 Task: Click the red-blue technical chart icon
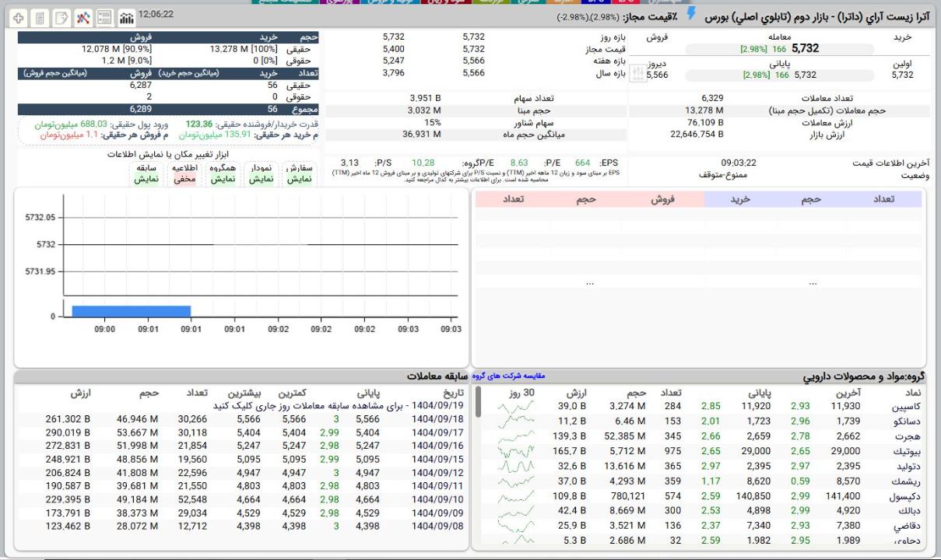83,17
